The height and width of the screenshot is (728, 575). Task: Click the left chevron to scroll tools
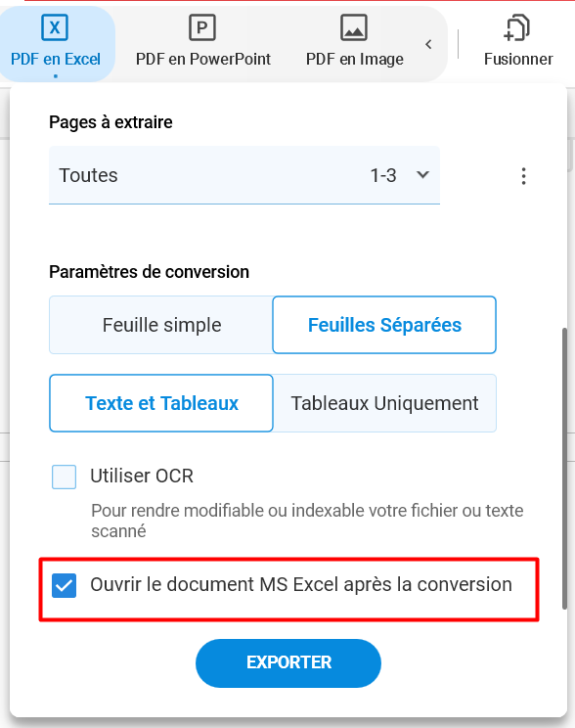coord(428,45)
